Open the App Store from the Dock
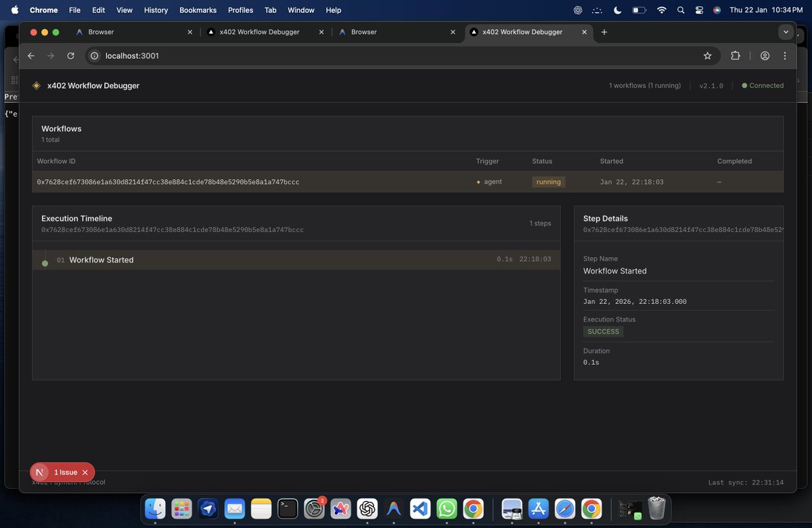 [x=539, y=508]
